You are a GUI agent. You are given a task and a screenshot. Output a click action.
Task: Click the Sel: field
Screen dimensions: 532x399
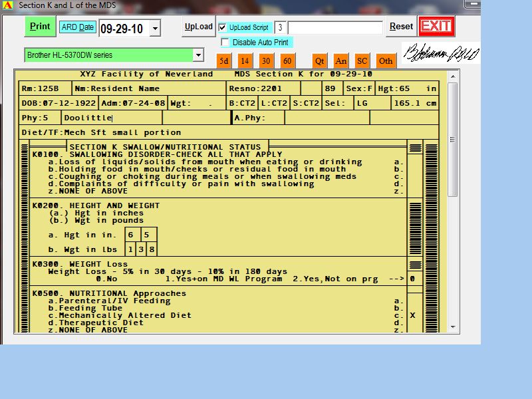click(x=338, y=103)
